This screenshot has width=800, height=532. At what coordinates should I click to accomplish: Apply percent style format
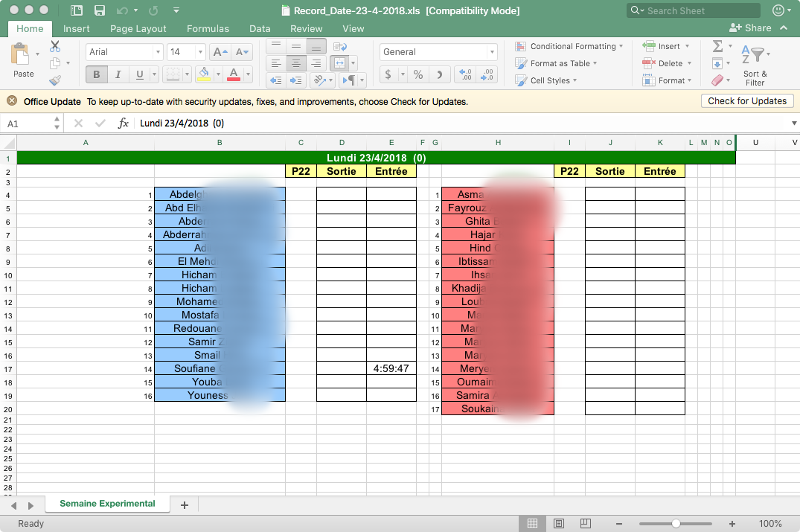[418, 75]
